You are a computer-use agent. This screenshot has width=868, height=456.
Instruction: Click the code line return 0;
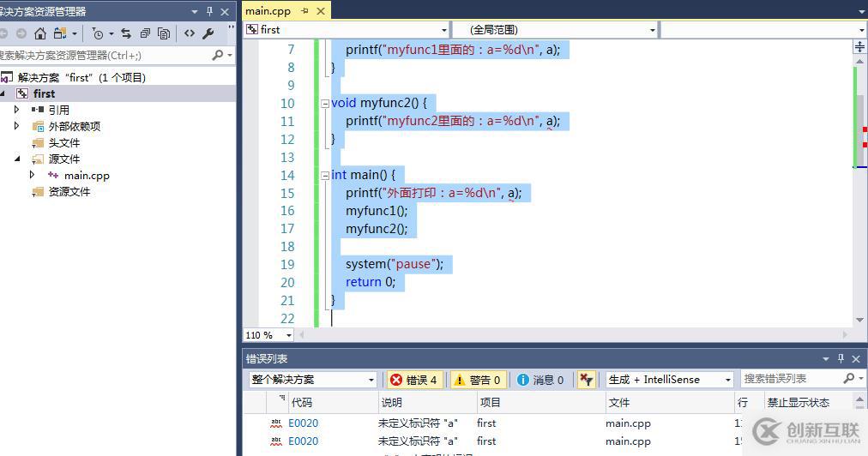[371, 282]
